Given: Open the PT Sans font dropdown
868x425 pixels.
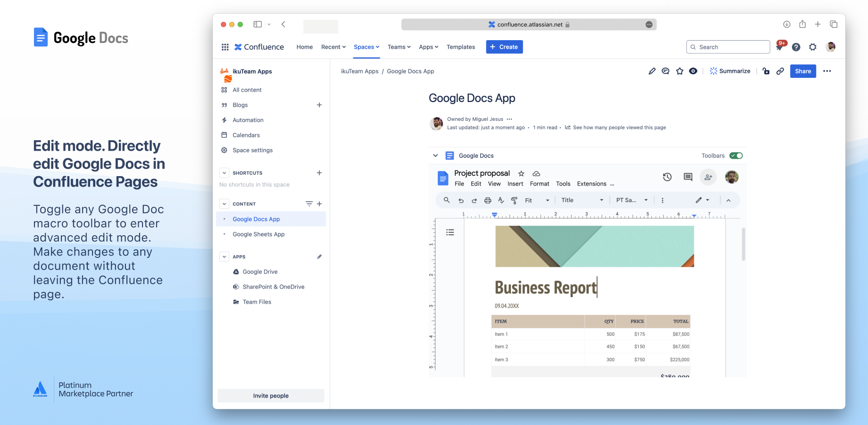Looking at the screenshot, I should 632,200.
